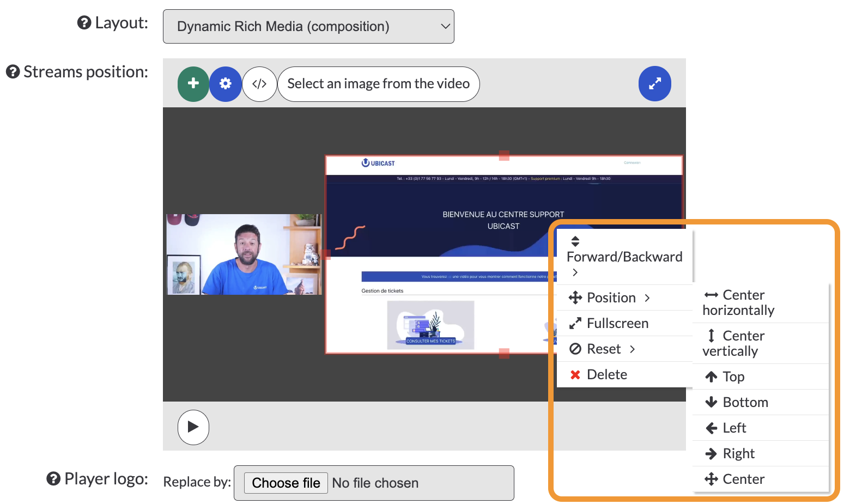This screenshot has width=844, height=504.
Task: Click the chevron next to Reset
Action: (633, 349)
